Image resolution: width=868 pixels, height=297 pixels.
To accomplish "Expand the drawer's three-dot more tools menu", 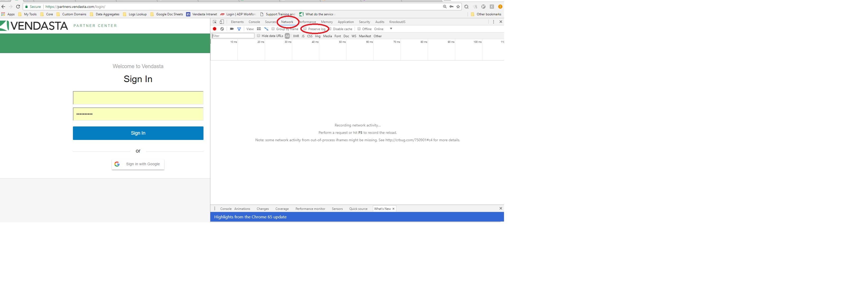I will coord(215,209).
